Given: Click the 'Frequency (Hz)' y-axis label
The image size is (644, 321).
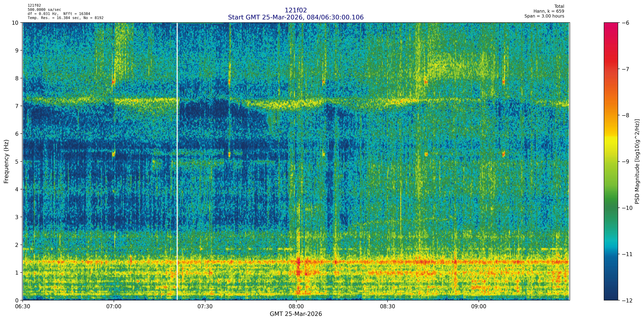Looking at the screenshot, I should [6, 162].
